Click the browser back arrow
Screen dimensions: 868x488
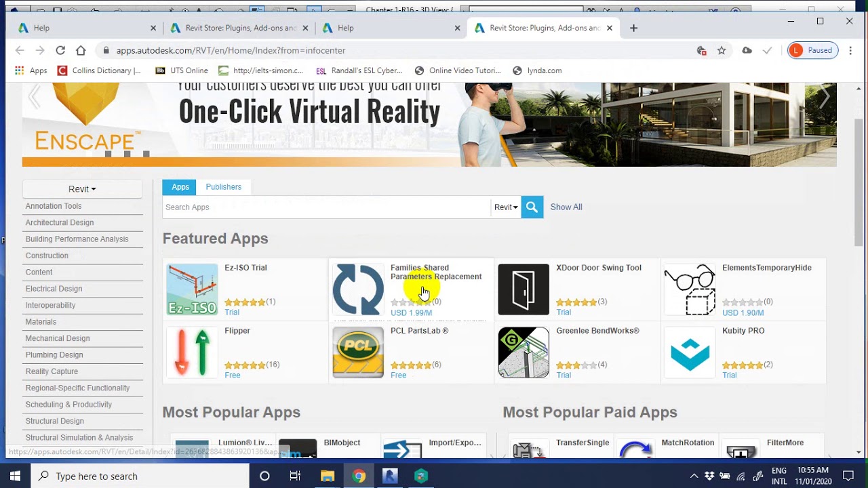[x=20, y=50]
